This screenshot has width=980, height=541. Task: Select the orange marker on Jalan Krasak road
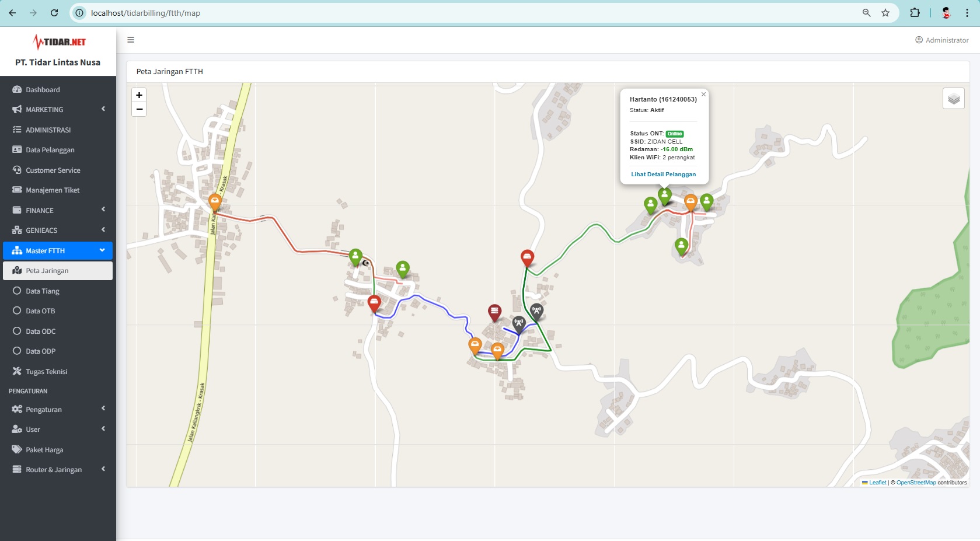pyautogui.click(x=215, y=203)
